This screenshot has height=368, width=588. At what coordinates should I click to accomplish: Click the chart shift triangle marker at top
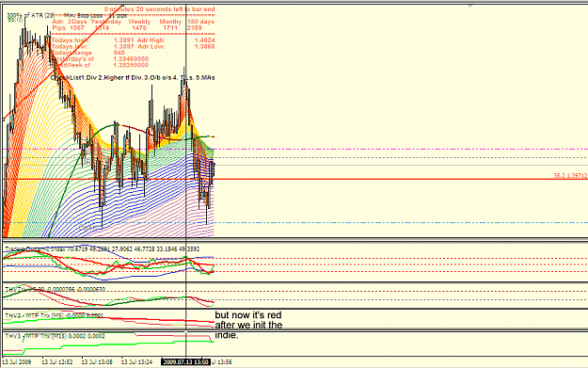469,7
